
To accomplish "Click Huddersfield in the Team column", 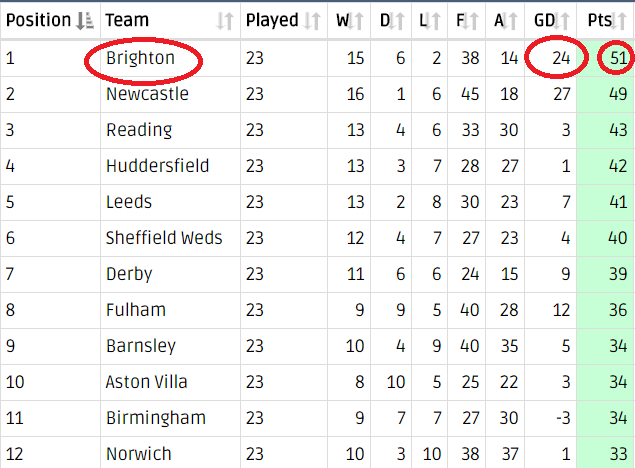I will (x=157, y=166).
